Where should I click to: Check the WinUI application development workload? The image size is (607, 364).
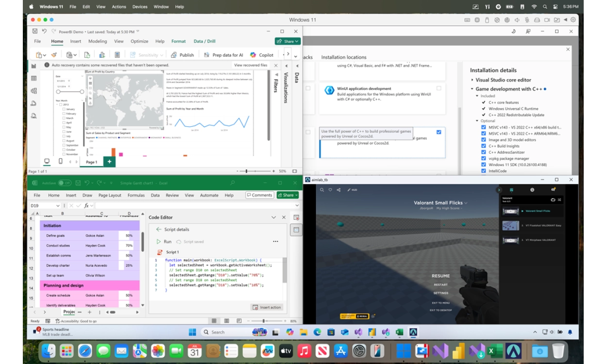point(438,88)
